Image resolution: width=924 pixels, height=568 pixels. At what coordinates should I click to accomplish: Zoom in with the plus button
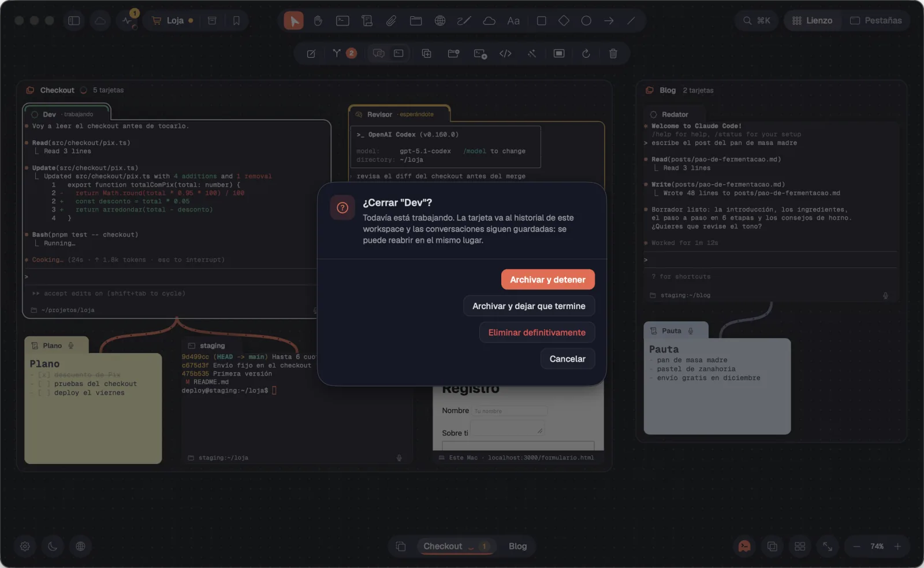click(x=897, y=546)
